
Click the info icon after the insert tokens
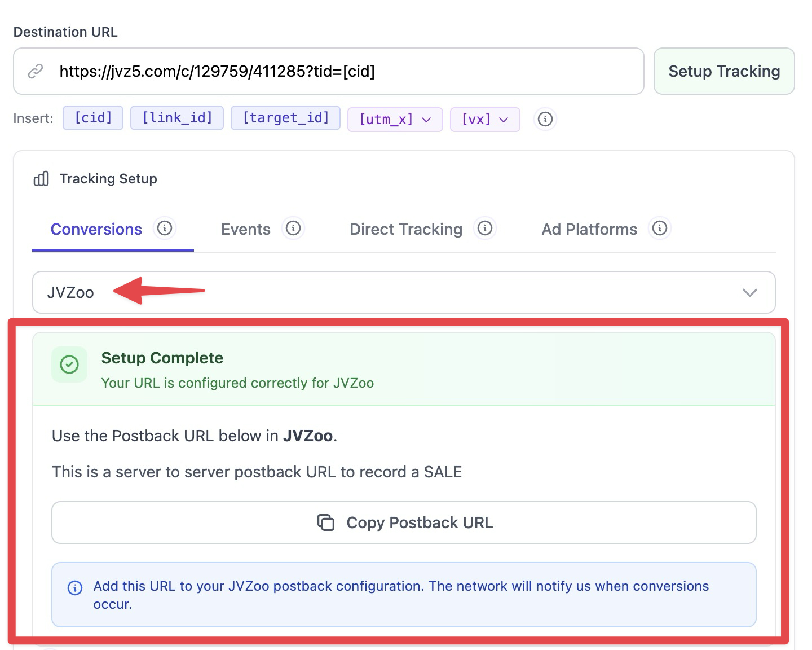pyautogui.click(x=545, y=119)
